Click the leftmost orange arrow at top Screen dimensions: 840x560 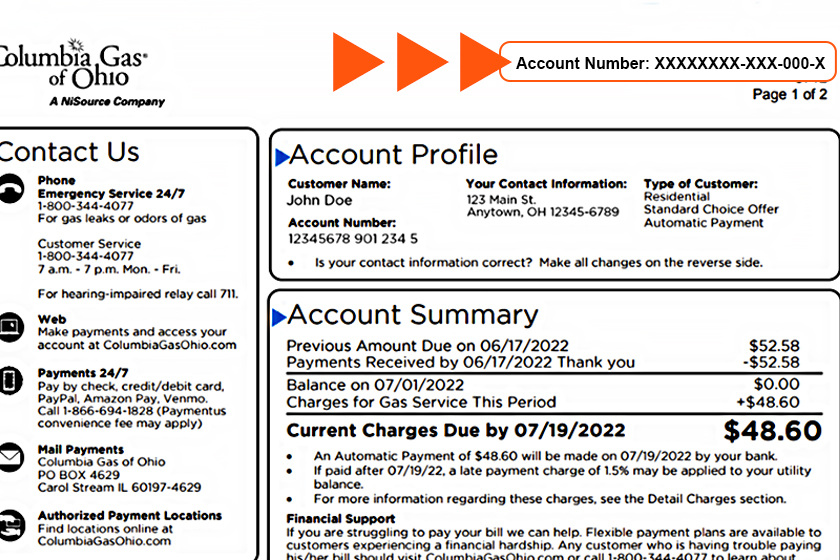[358, 61]
